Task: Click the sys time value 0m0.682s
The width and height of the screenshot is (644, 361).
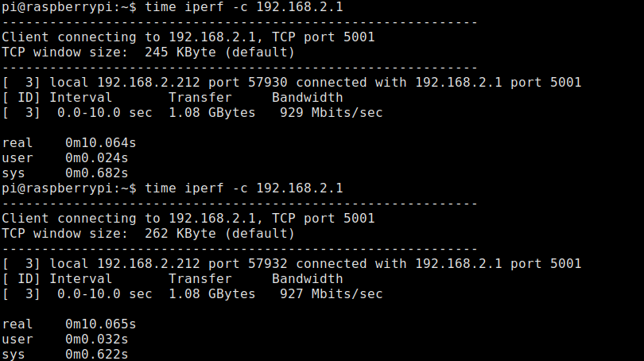Action: tap(96, 173)
